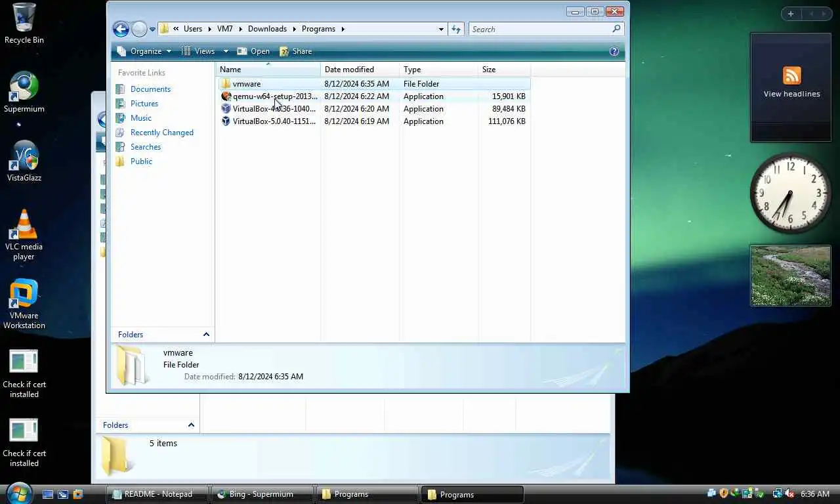Click the taskbar clock showing 6:36 AM
The width and height of the screenshot is (840, 504).
[815, 494]
